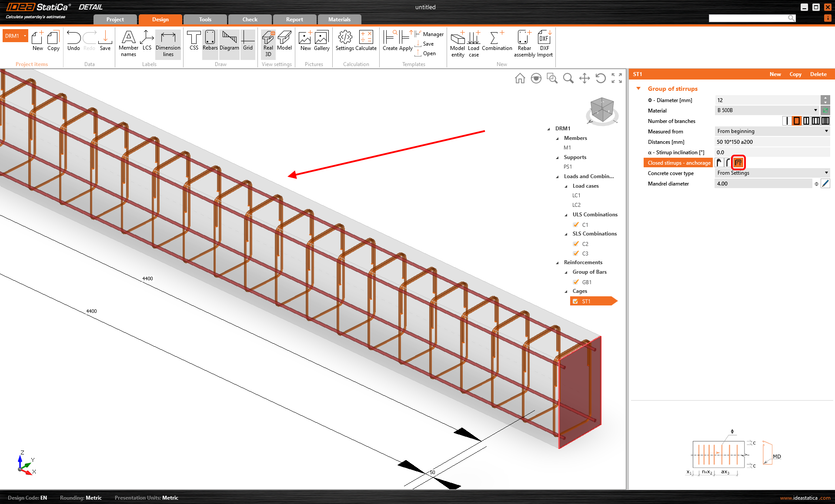The width and height of the screenshot is (835, 504).
Task: Open the Measured from dropdown
Action: (x=826, y=131)
